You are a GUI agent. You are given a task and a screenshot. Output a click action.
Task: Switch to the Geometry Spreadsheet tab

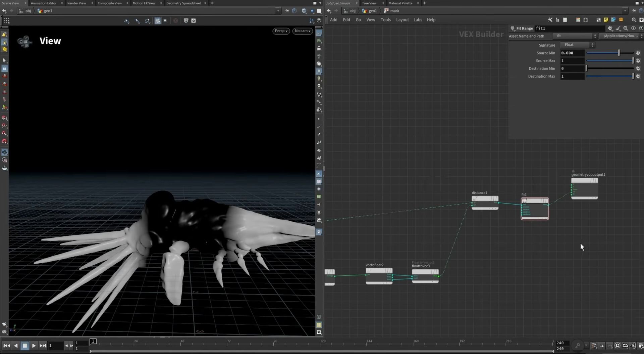(183, 3)
